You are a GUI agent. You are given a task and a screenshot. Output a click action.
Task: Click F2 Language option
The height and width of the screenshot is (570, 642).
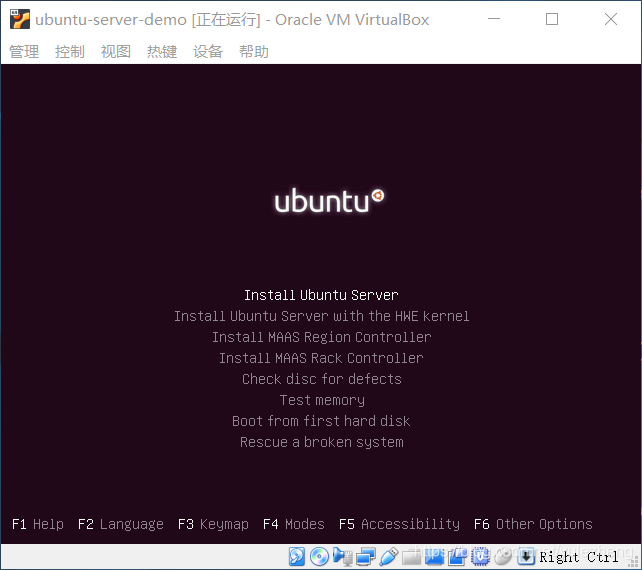121,524
